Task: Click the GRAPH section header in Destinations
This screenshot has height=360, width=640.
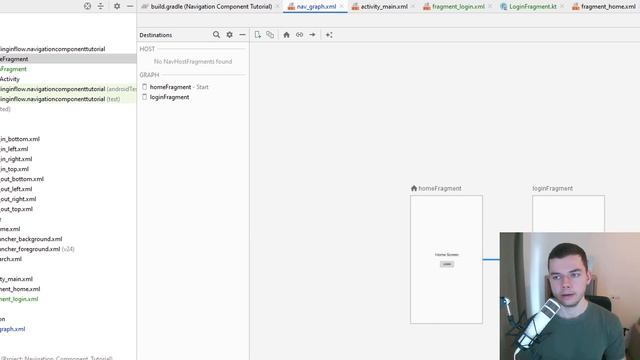Action: tap(149, 75)
